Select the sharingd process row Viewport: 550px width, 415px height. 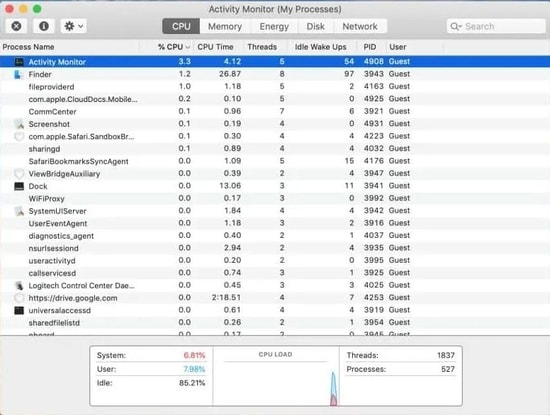click(x=275, y=149)
